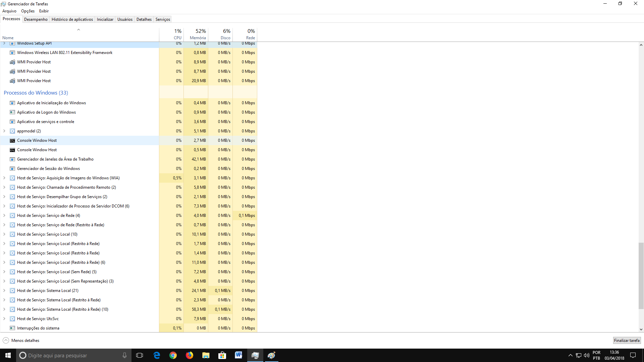Click Task Manager taskbar icon
This screenshot has height=362, width=644.
point(255,355)
